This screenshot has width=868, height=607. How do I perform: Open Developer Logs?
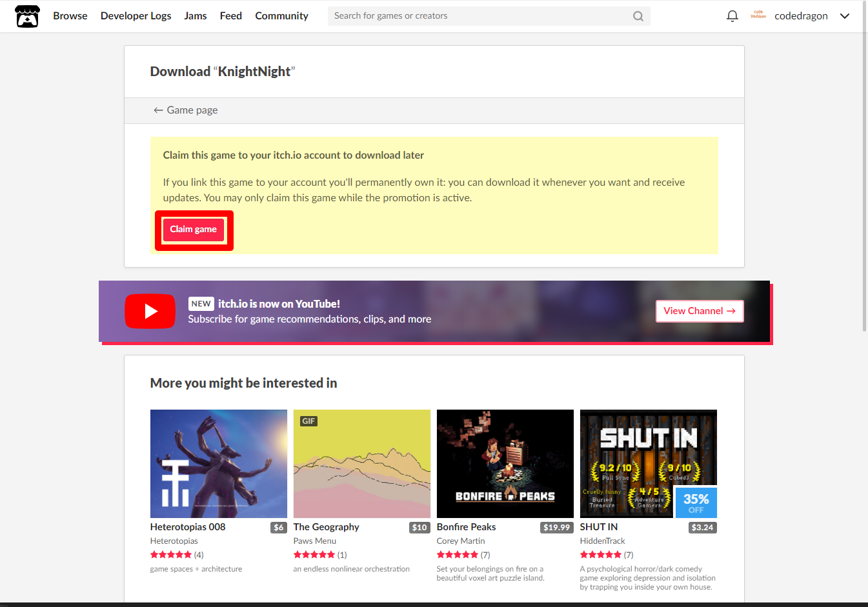click(x=136, y=16)
